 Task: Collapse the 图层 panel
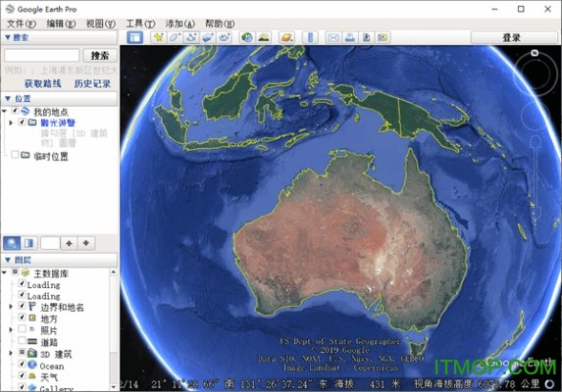8,260
